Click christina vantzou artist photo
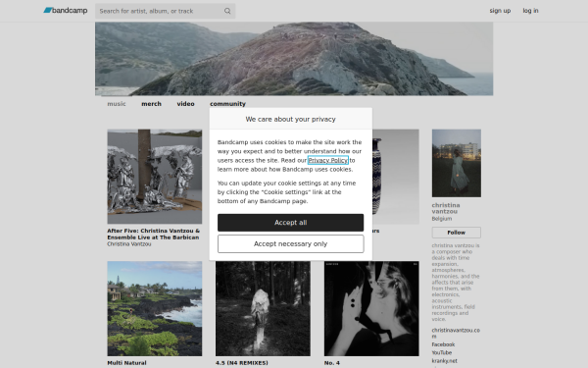The image size is (588, 368). 457,163
